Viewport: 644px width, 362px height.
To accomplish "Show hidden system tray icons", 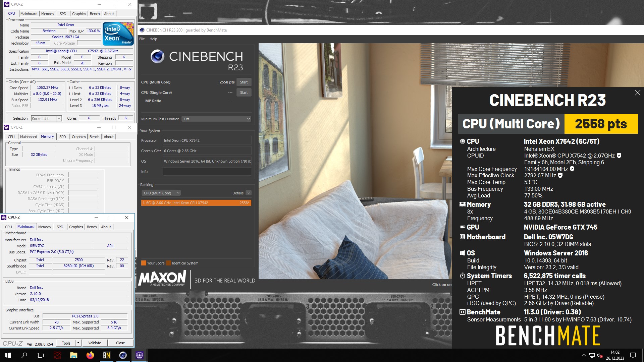I will coord(584,355).
